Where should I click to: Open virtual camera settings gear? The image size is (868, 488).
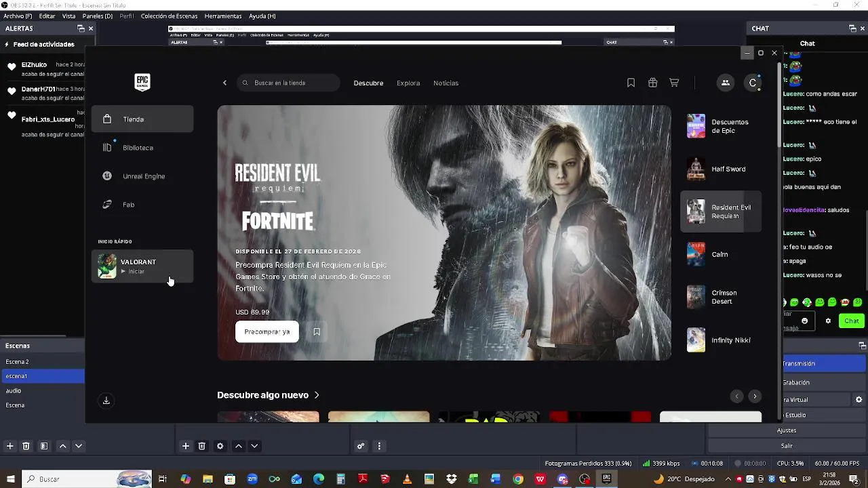[x=859, y=400]
